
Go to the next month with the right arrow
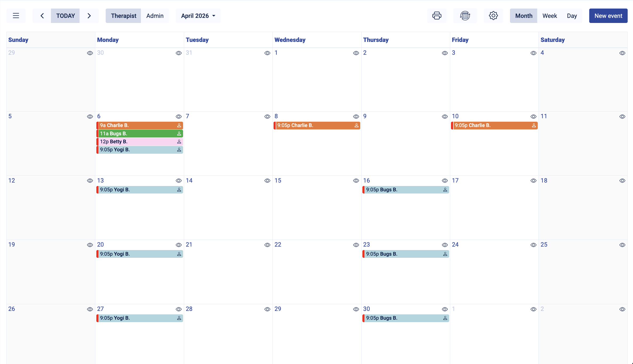tap(89, 15)
